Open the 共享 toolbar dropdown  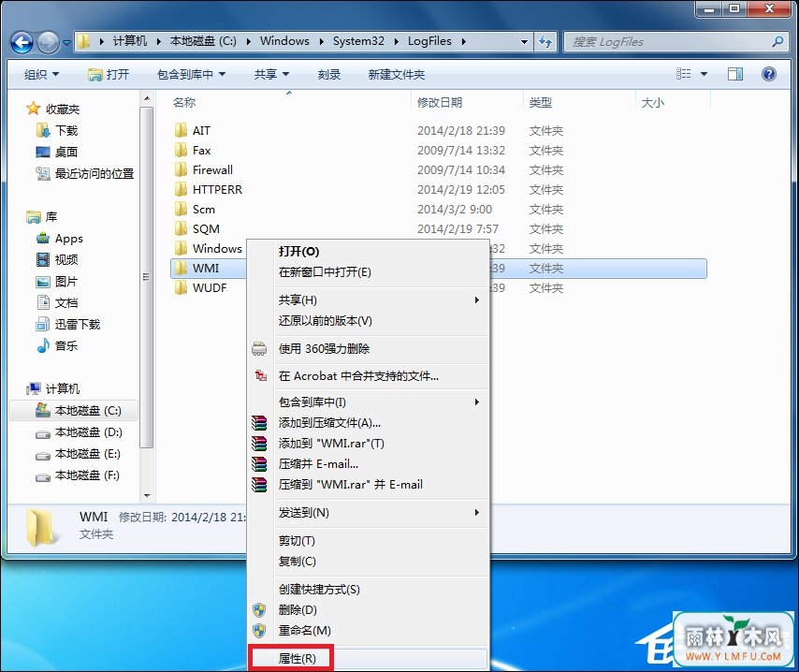point(271,75)
